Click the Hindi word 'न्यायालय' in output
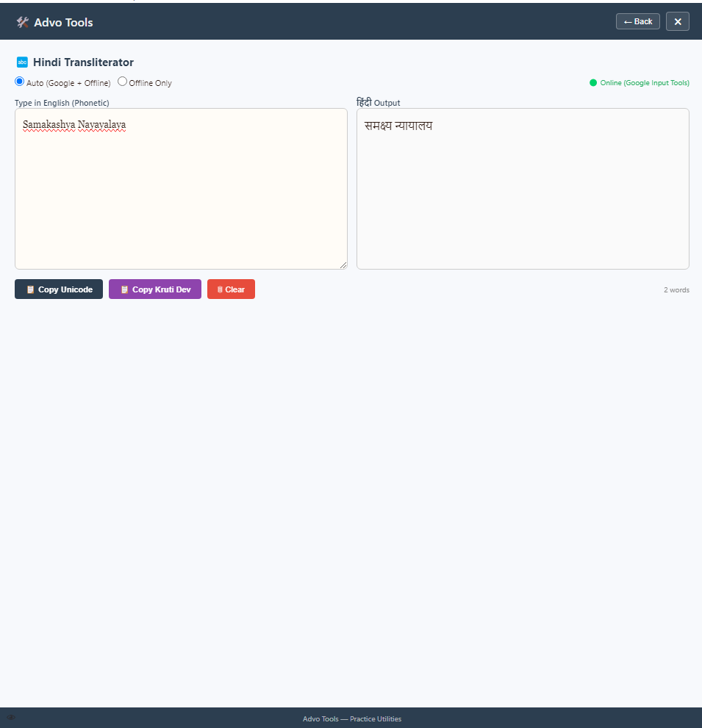The image size is (702, 728). click(x=414, y=126)
